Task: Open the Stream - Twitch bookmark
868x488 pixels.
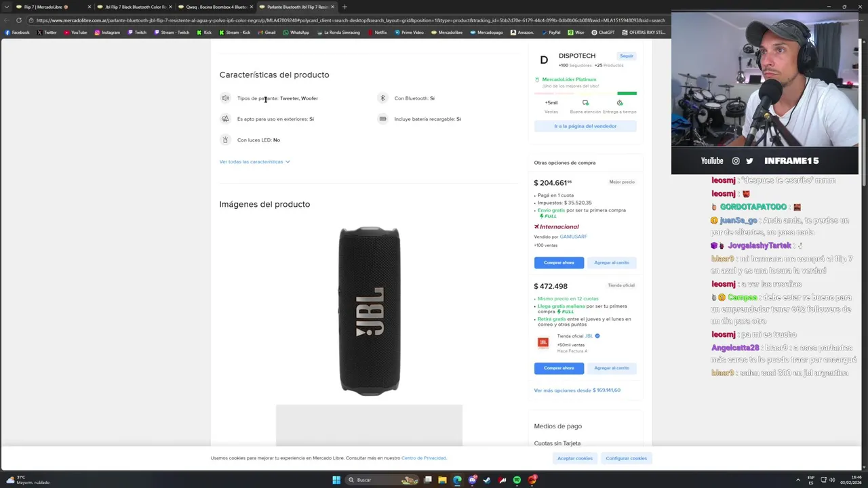Action: (172, 33)
